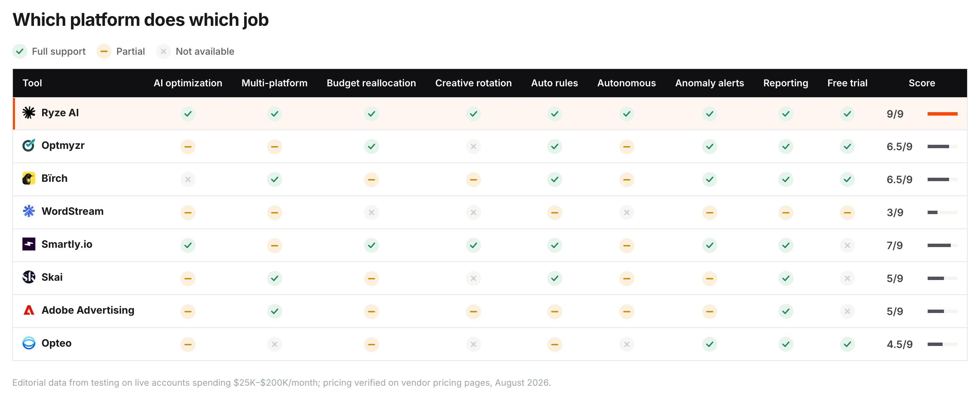Click Optmyzr's Creative rotation cross icon
980x400 pixels.
[473, 146]
